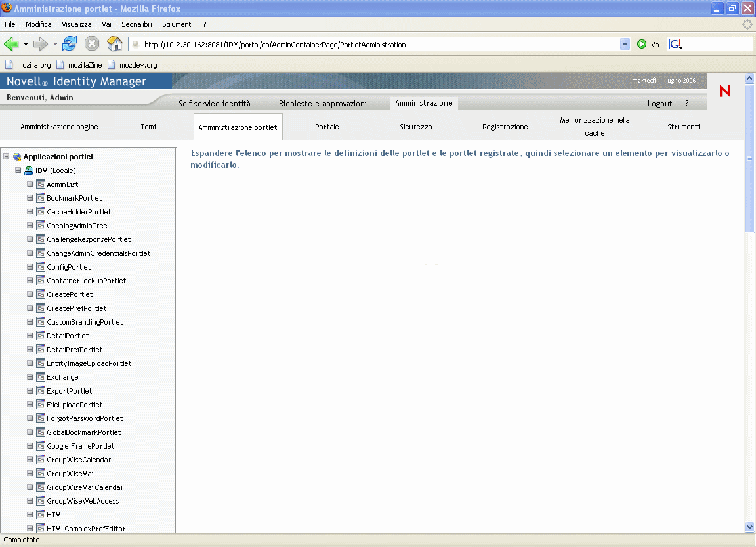Open the Portale tab
This screenshot has height=547, width=756.
(327, 127)
